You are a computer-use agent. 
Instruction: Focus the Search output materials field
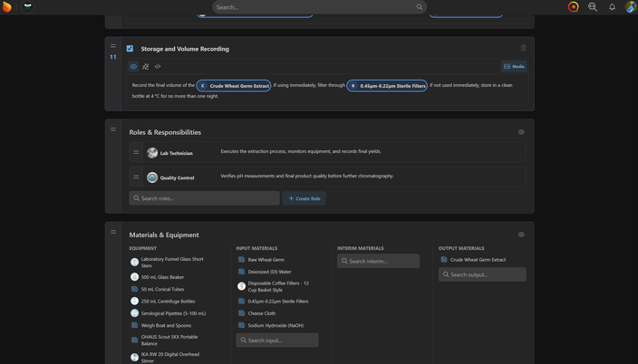click(482, 274)
